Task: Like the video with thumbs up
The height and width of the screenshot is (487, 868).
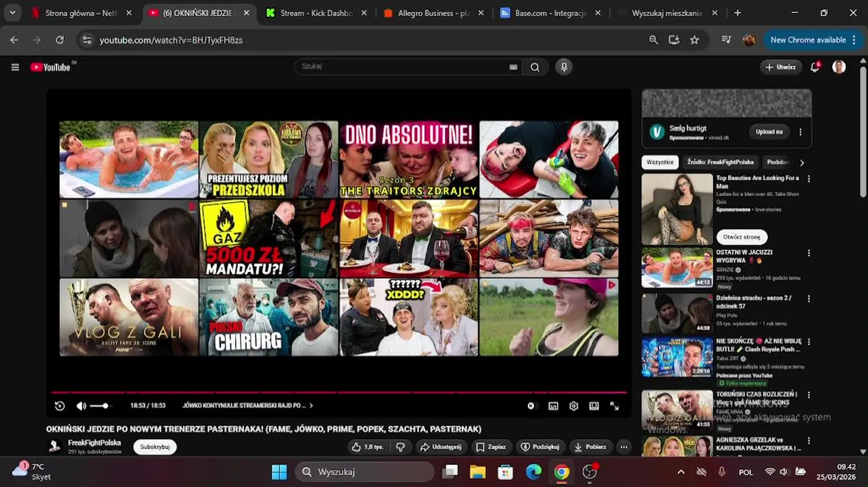Action: pyautogui.click(x=368, y=447)
